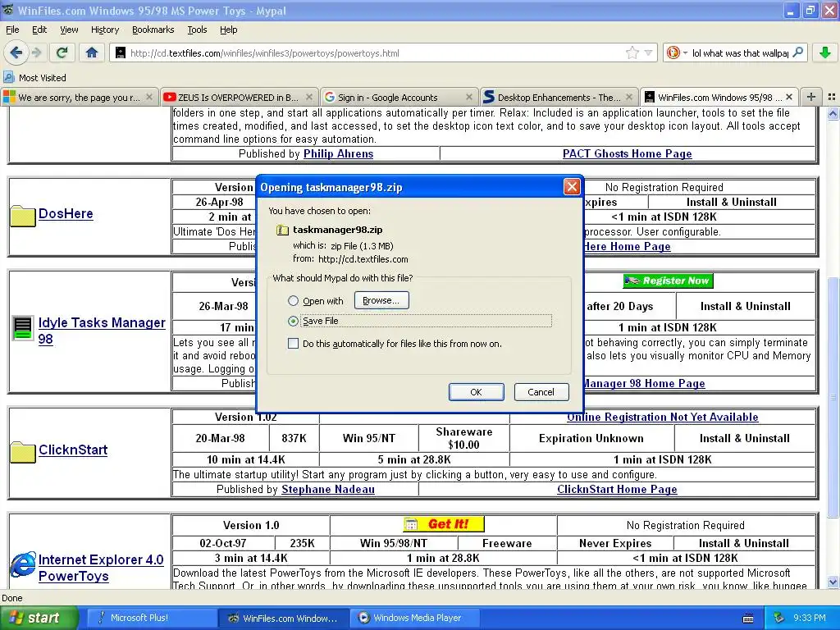Click the DosHere folder icon

(x=22, y=216)
